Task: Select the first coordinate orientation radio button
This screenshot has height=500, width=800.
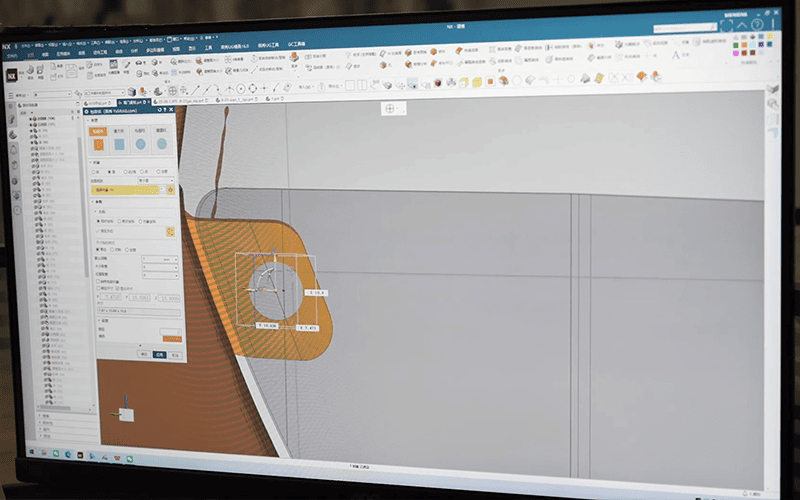Action: 98,221
